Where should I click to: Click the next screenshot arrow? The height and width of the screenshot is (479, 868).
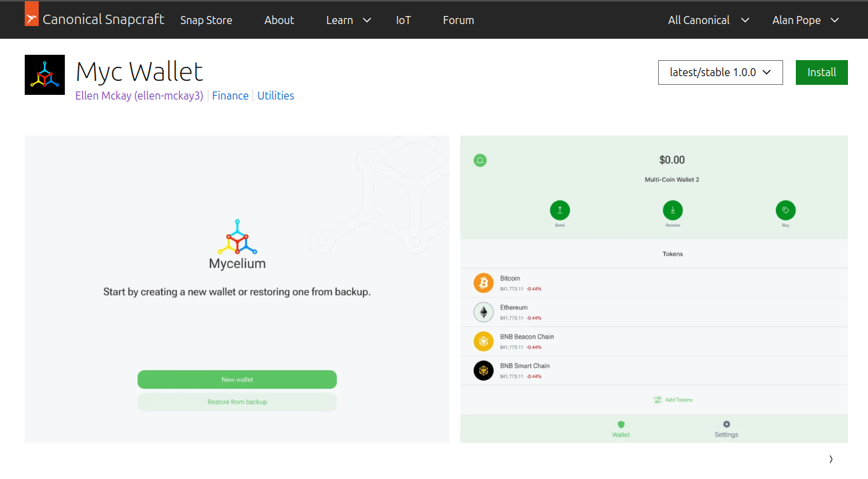831,459
